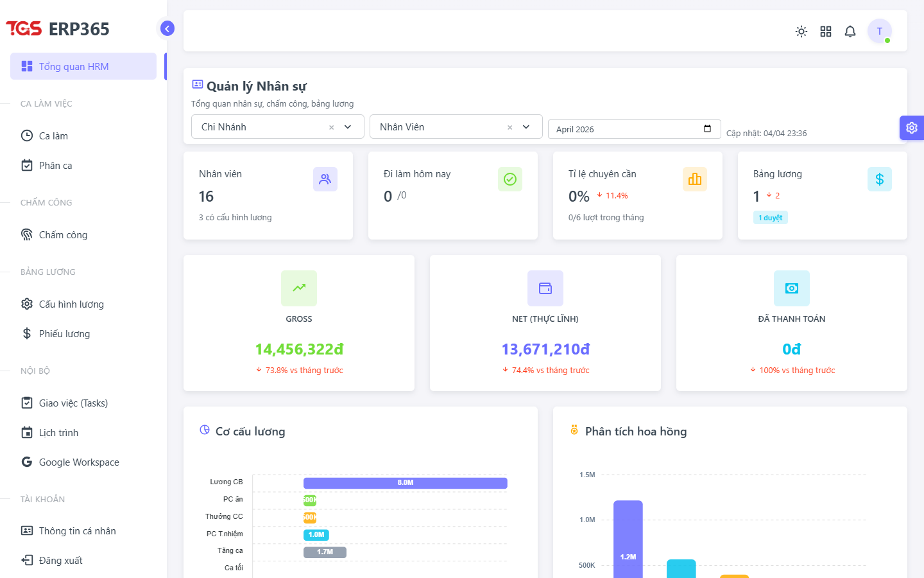
Task: Collapse the sidebar with the chevron button
Action: click(x=167, y=28)
